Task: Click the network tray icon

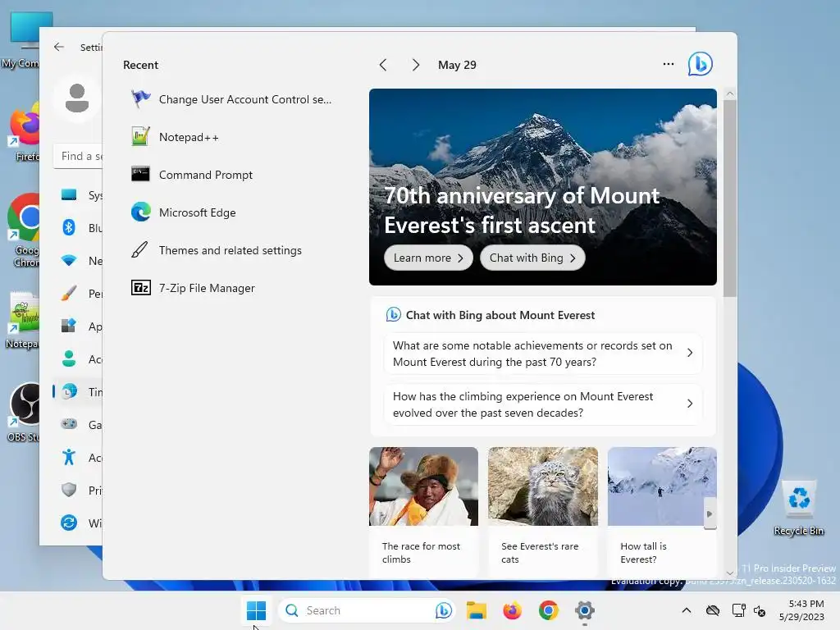Action: [x=738, y=610]
